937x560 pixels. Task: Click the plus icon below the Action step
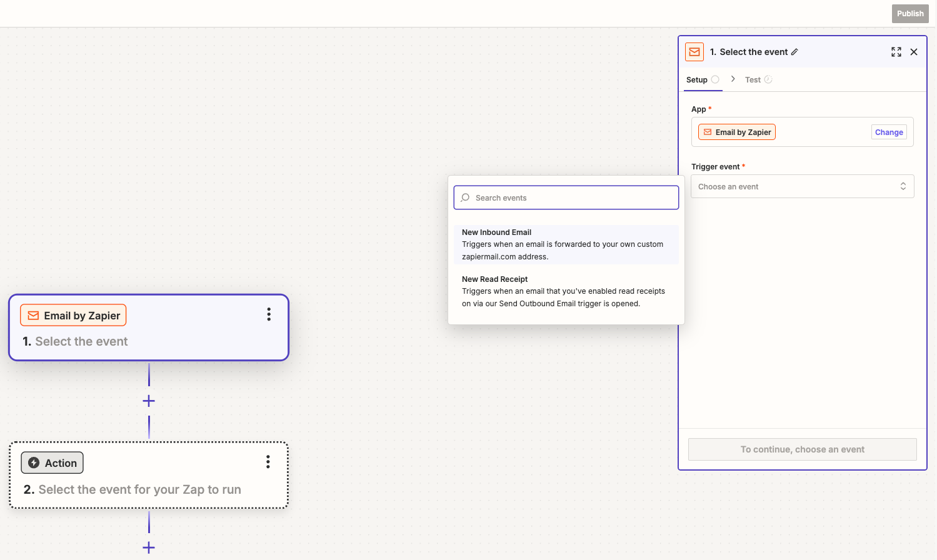[x=149, y=547]
